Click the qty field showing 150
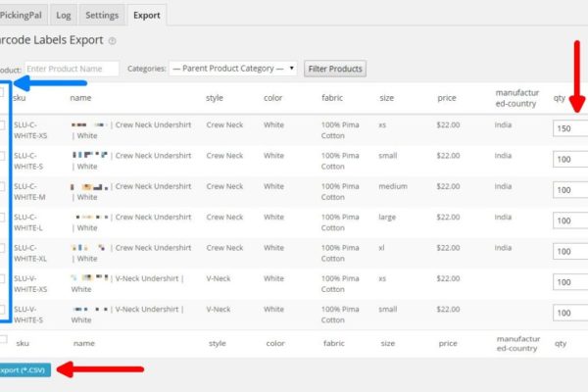This screenshot has height=392, width=588. tap(569, 128)
